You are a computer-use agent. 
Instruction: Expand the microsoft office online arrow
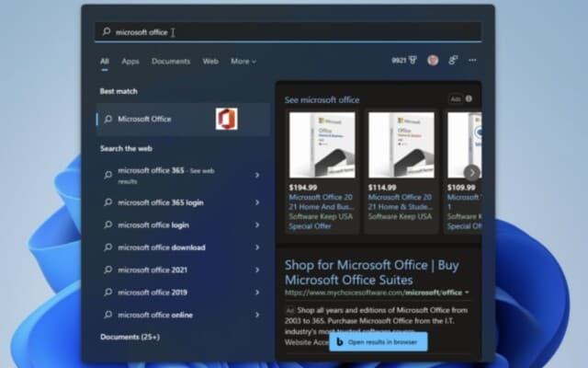coord(257,315)
